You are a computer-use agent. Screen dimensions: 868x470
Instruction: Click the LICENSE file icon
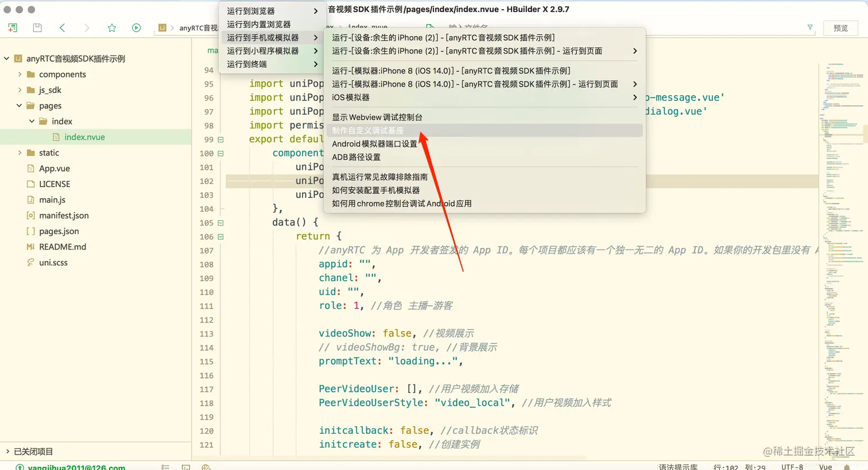tap(31, 184)
